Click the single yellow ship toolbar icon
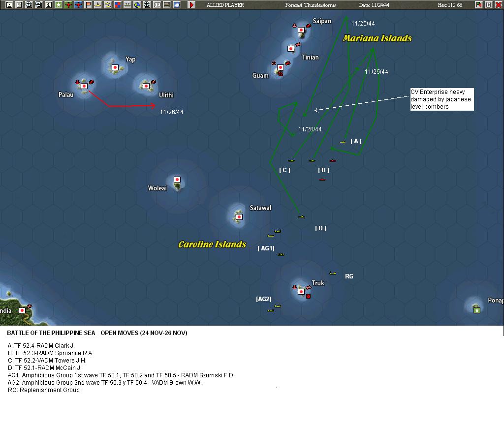Image resolution: width=504 pixels, height=427 pixels. click(x=98, y=5)
